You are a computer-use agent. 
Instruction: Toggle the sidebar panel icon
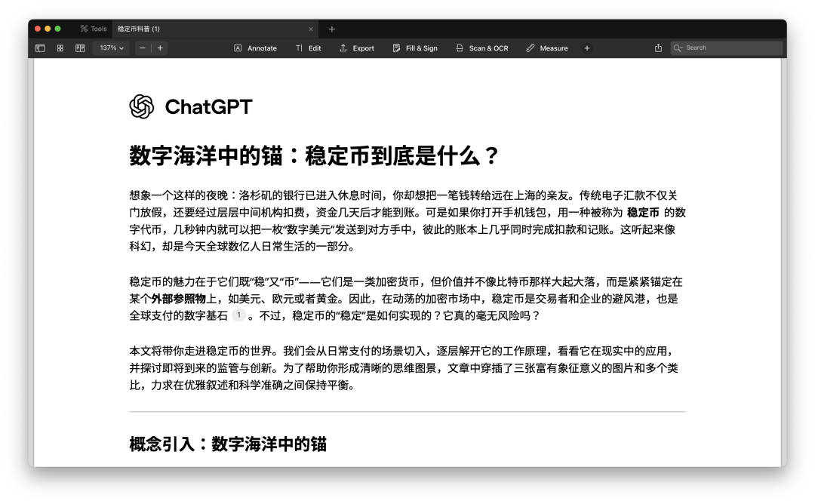point(40,48)
